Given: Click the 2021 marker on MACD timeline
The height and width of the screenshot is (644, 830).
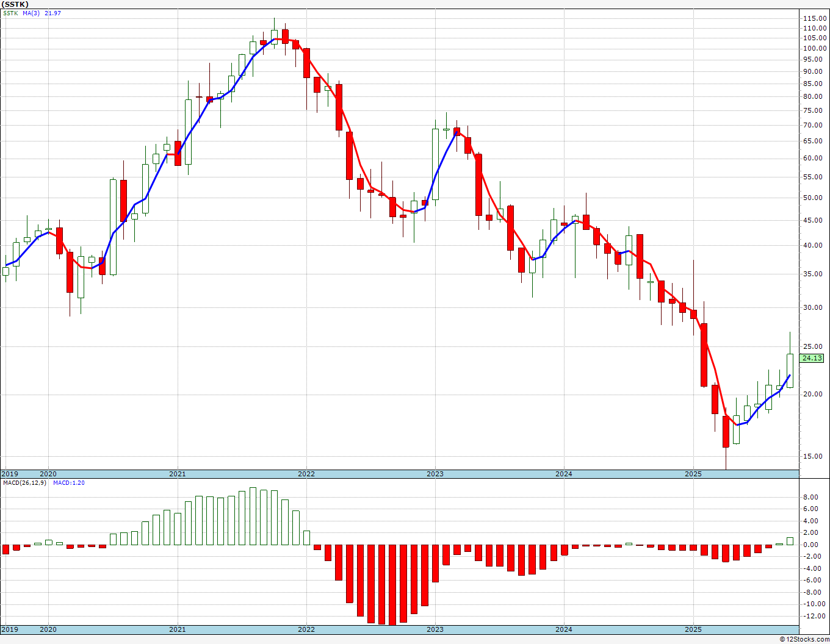Looking at the screenshot, I should [178, 629].
